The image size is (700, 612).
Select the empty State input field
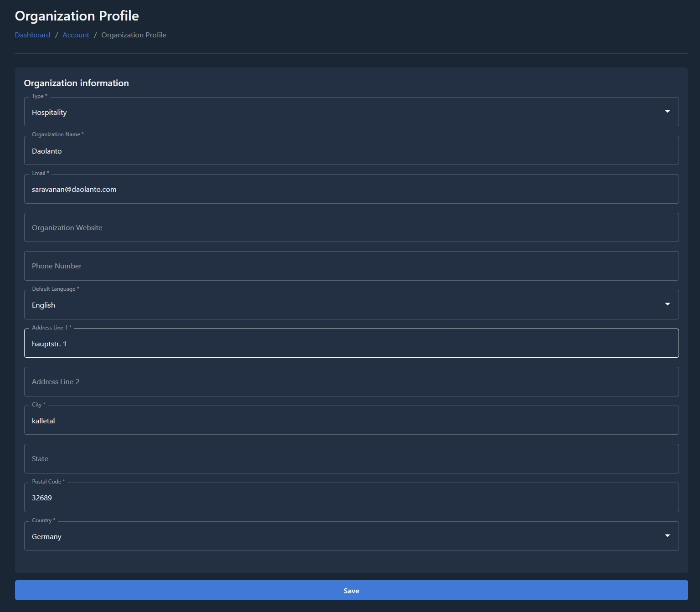coord(351,458)
